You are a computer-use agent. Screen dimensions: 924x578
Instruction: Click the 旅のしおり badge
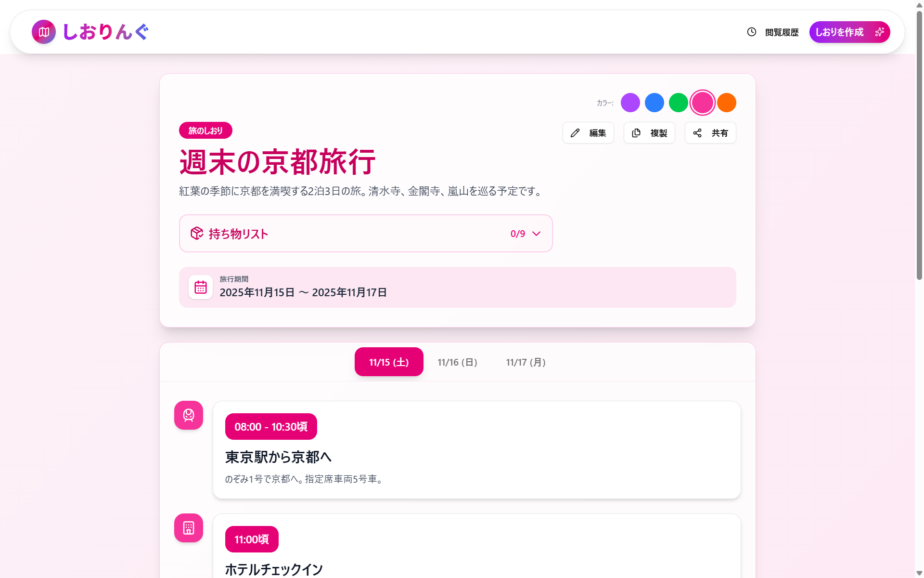tap(205, 131)
